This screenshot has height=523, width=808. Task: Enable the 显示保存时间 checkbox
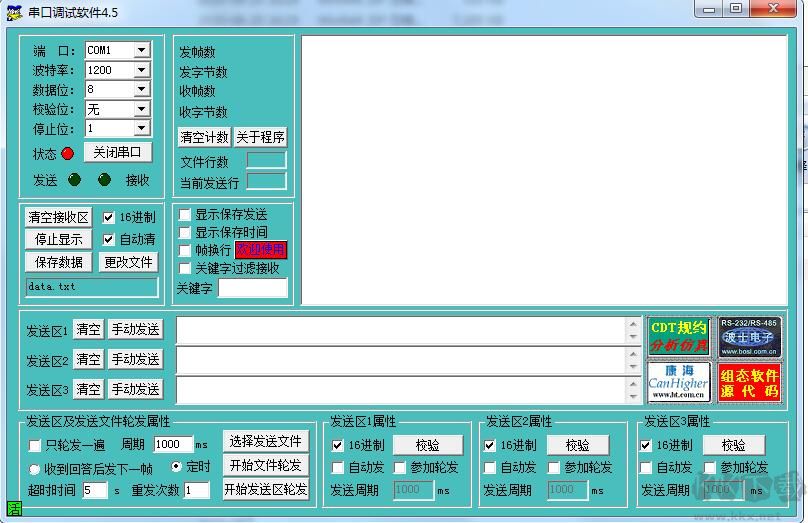coord(184,232)
